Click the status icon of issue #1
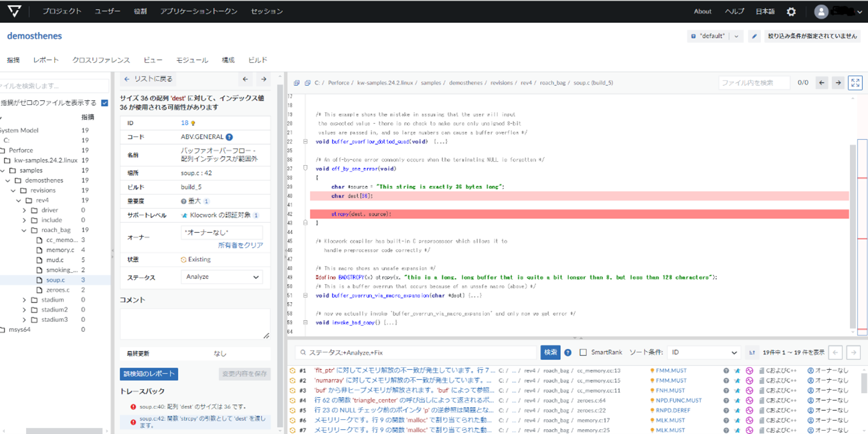The width and height of the screenshot is (868, 434). coord(292,370)
